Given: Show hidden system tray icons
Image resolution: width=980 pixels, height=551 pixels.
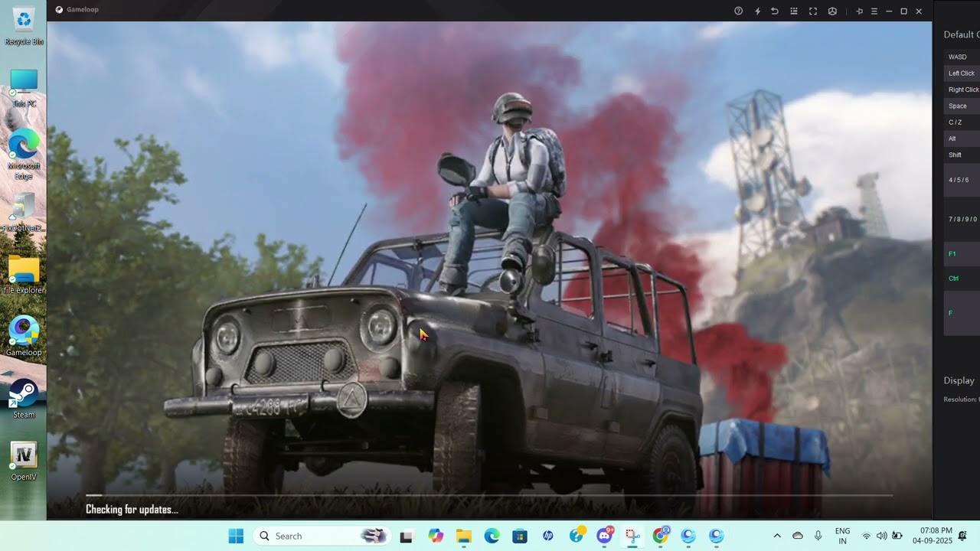Looking at the screenshot, I should coord(777,536).
